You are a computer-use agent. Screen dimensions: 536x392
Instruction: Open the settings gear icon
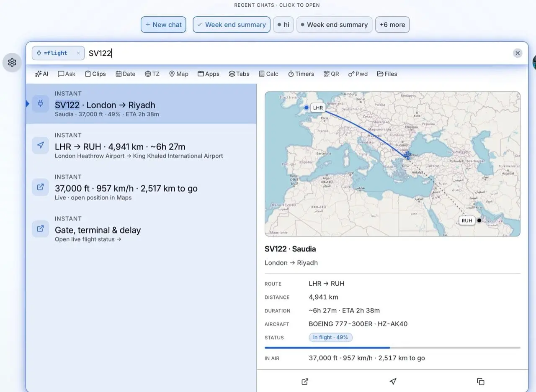coord(12,62)
